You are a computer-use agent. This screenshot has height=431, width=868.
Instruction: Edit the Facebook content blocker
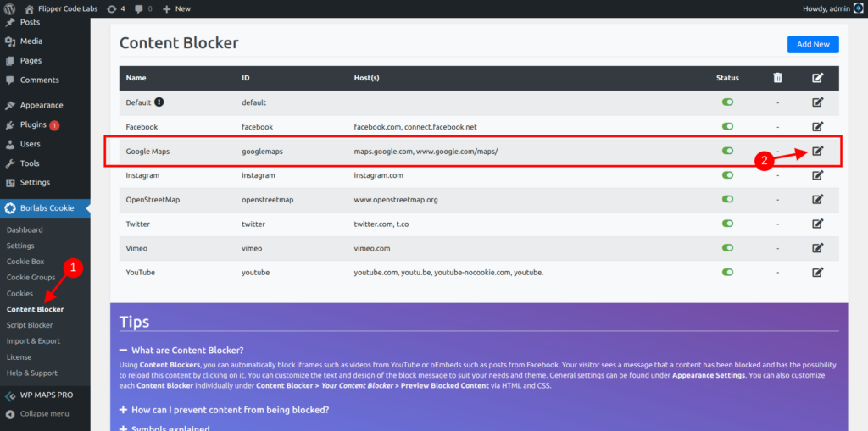(x=818, y=127)
